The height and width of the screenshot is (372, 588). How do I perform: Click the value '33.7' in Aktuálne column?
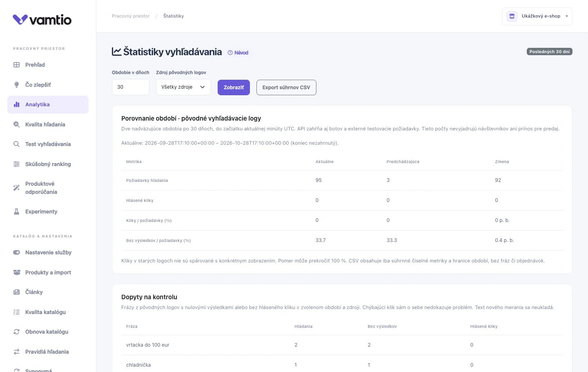tap(321, 240)
